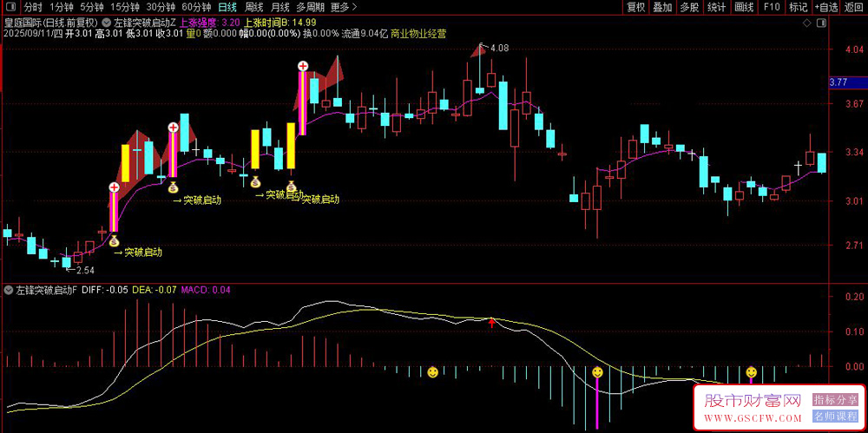Click the 复权 button
The image size is (868, 433).
coord(636,7)
